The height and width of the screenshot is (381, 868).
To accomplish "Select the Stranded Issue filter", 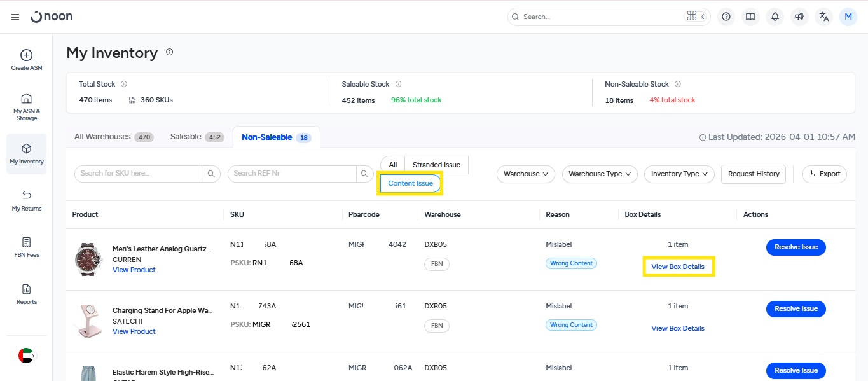I will [x=436, y=165].
